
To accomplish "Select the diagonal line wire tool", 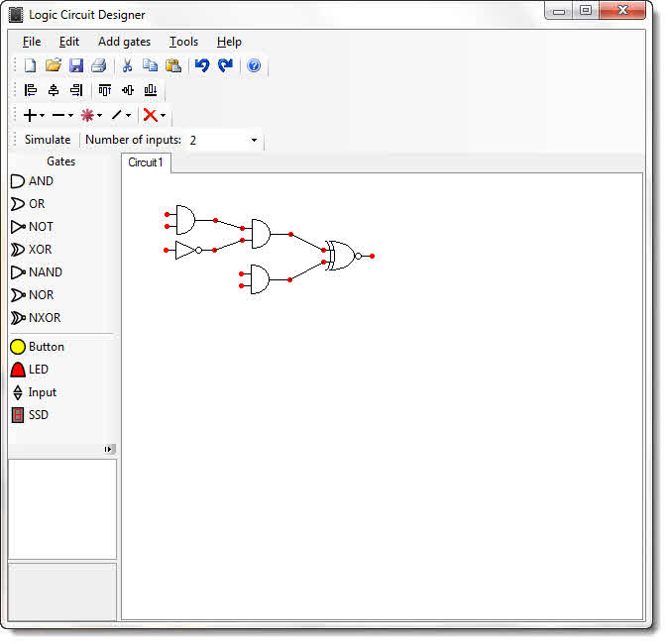I will click(116, 115).
